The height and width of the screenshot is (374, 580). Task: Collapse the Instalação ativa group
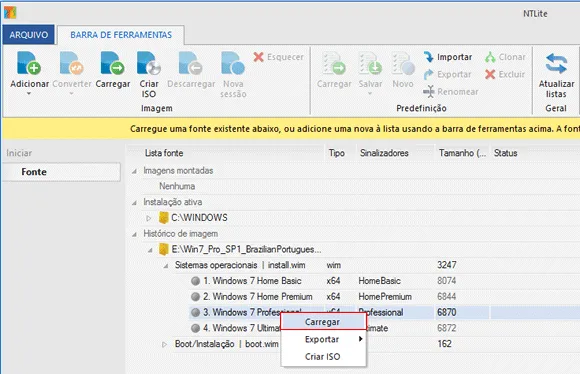click(134, 202)
